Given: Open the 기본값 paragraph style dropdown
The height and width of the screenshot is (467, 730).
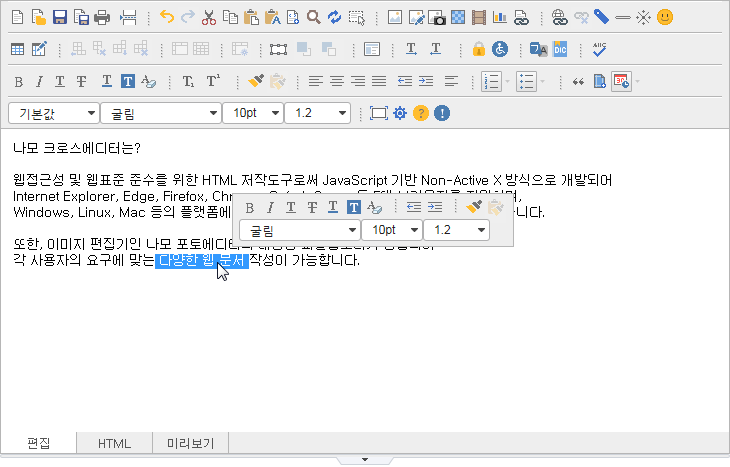Looking at the screenshot, I should coord(54,113).
